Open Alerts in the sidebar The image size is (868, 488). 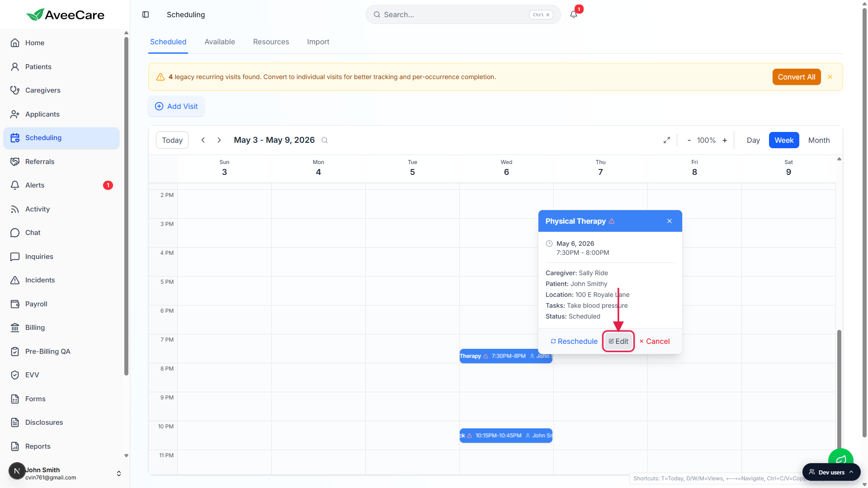[x=61, y=185]
